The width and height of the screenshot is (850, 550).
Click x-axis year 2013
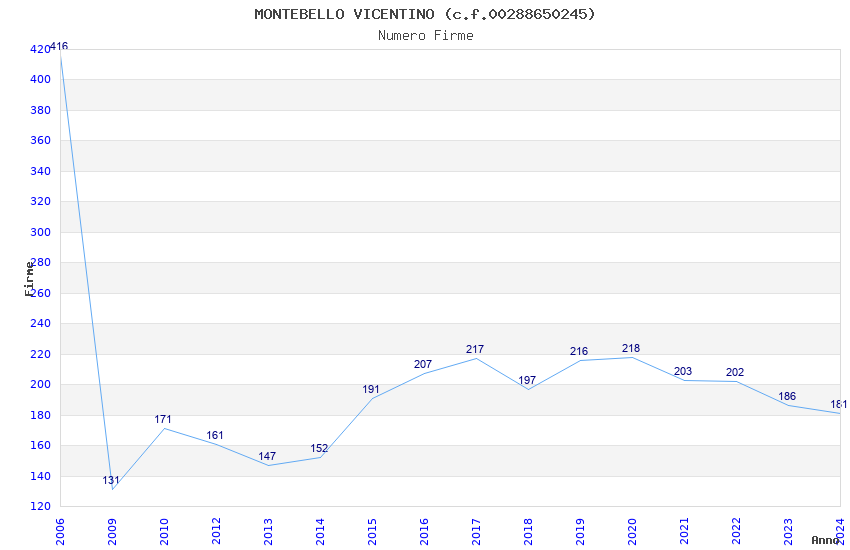point(268,532)
